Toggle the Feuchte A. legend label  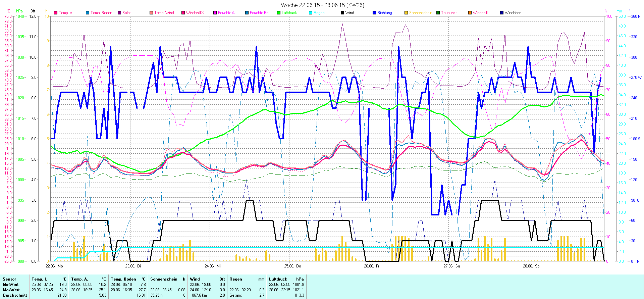(x=226, y=13)
